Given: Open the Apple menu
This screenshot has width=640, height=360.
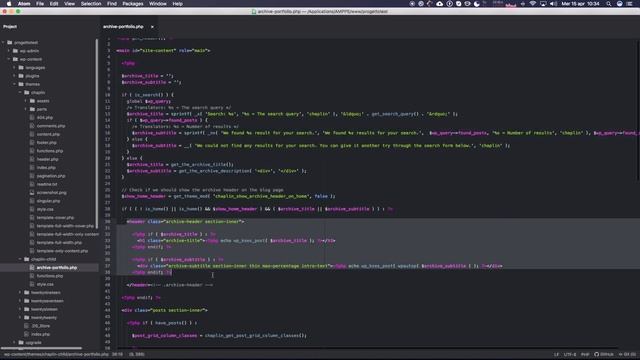Looking at the screenshot, I should (x=9, y=4).
